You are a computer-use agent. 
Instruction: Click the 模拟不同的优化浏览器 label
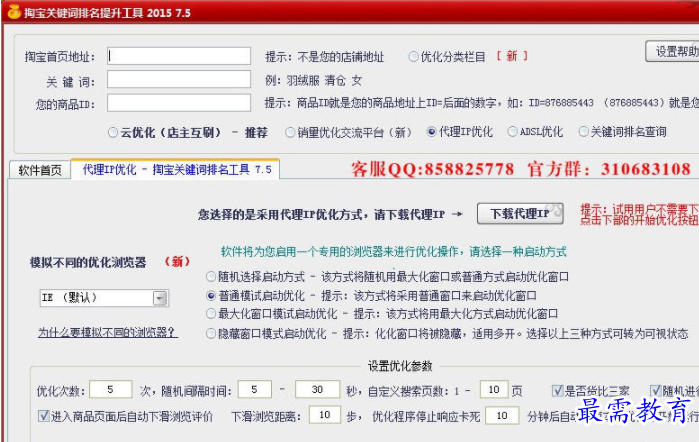[x=88, y=262]
